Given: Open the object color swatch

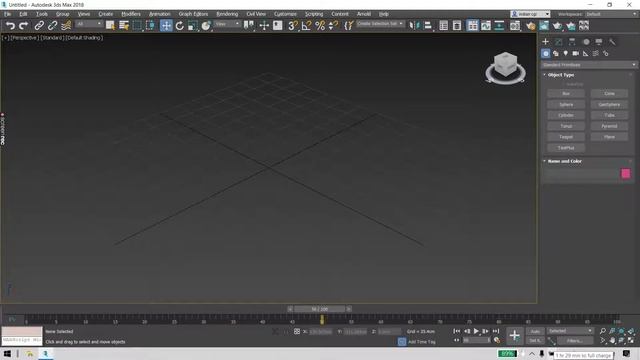Looking at the screenshot, I should click(626, 173).
